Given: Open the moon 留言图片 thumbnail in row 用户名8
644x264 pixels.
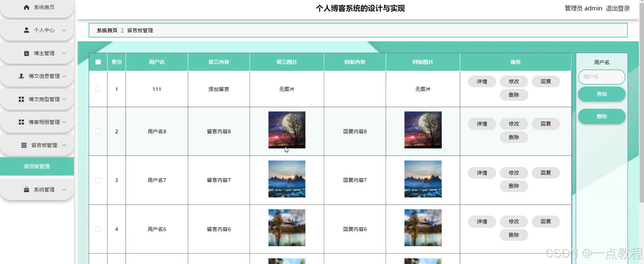Looking at the screenshot, I should 287,130.
